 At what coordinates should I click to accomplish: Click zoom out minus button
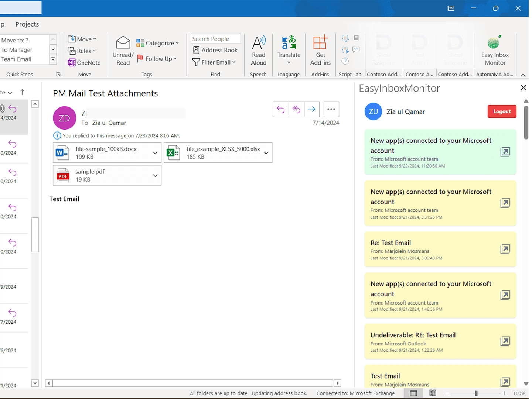point(447,393)
